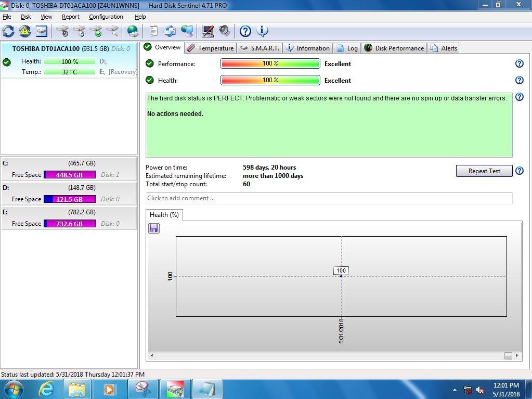Screen dimensions: 532x399
Task: Click the speaker sound toolbar icon
Action: click(224, 31)
